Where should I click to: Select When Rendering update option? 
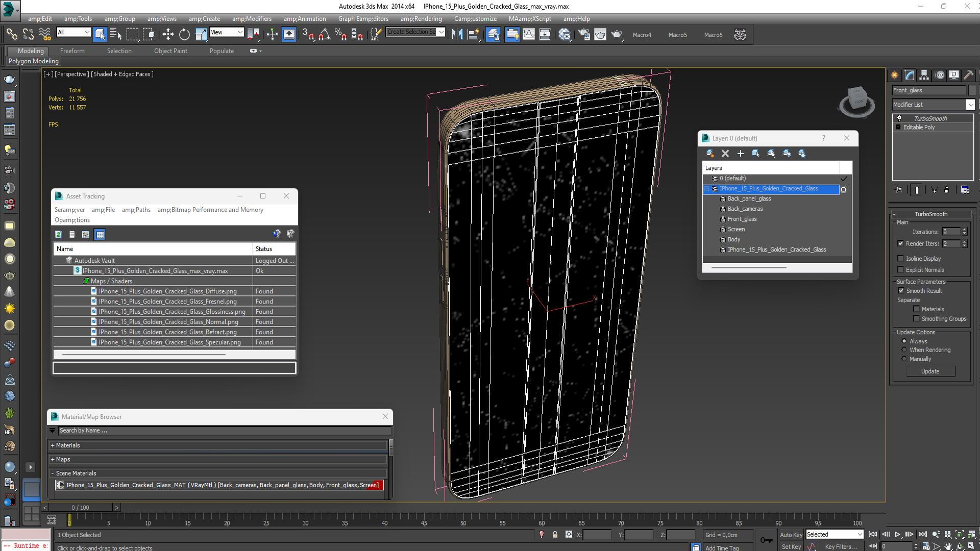(x=904, y=350)
